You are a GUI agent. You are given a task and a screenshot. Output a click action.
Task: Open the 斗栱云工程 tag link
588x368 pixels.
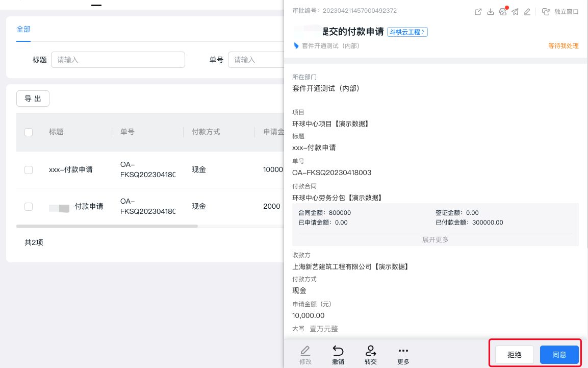[x=407, y=32]
